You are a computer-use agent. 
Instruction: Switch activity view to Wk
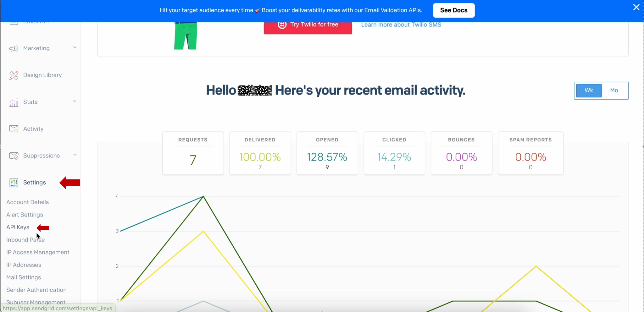[x=589, y=90]
